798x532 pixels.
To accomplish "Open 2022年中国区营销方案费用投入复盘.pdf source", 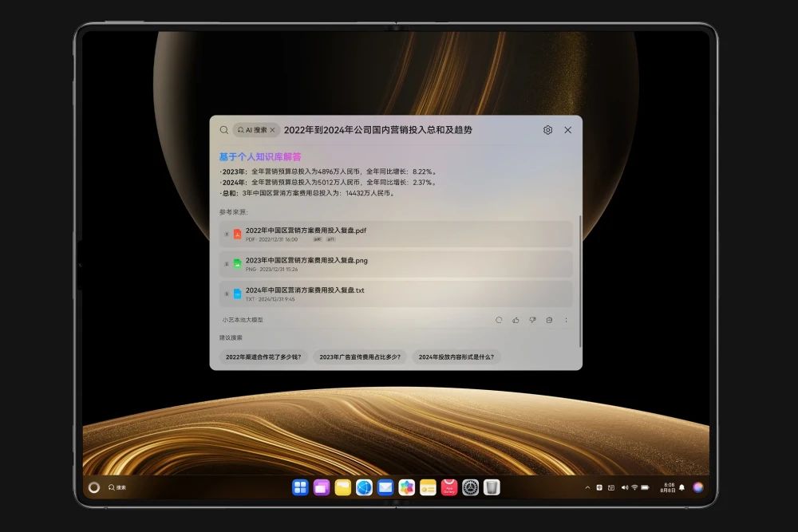I will (396, 234).
